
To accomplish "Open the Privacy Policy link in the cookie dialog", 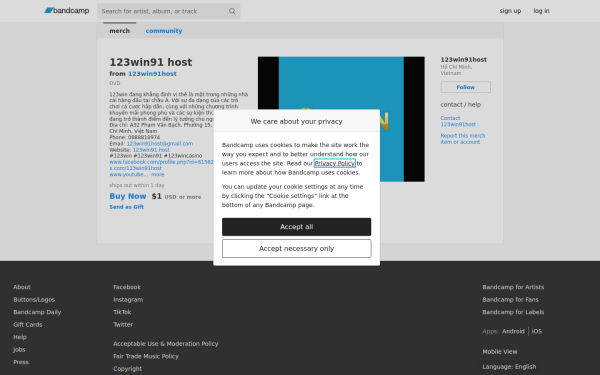I will (334, 163).
